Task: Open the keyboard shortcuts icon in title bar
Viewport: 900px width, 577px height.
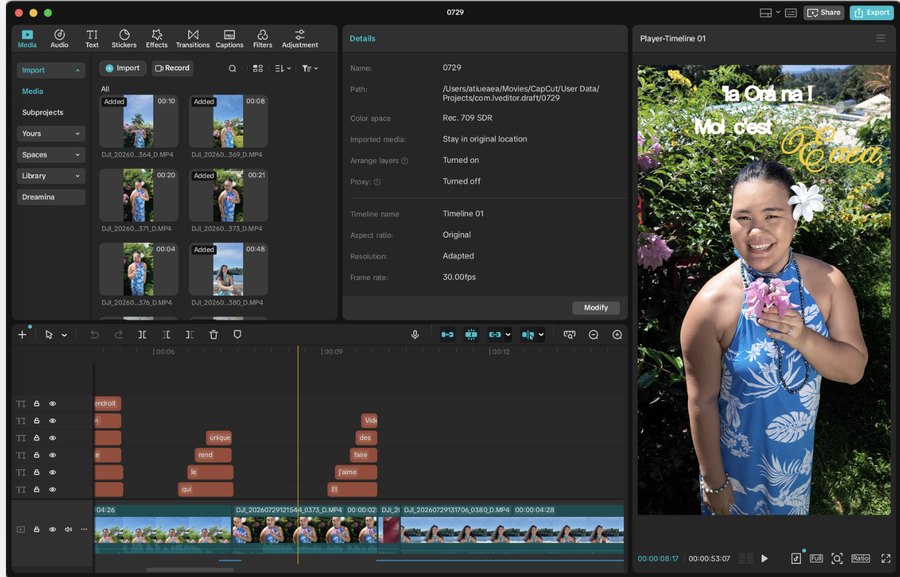Action: [x=790, y=13]
